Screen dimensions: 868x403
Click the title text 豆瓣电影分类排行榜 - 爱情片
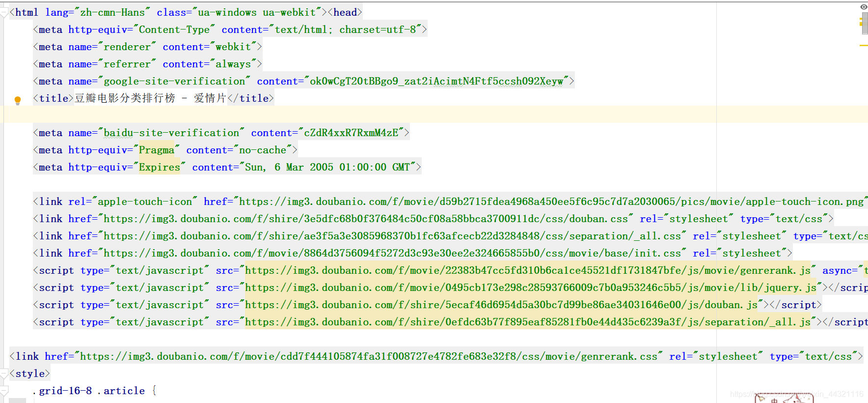pos(150,98)
